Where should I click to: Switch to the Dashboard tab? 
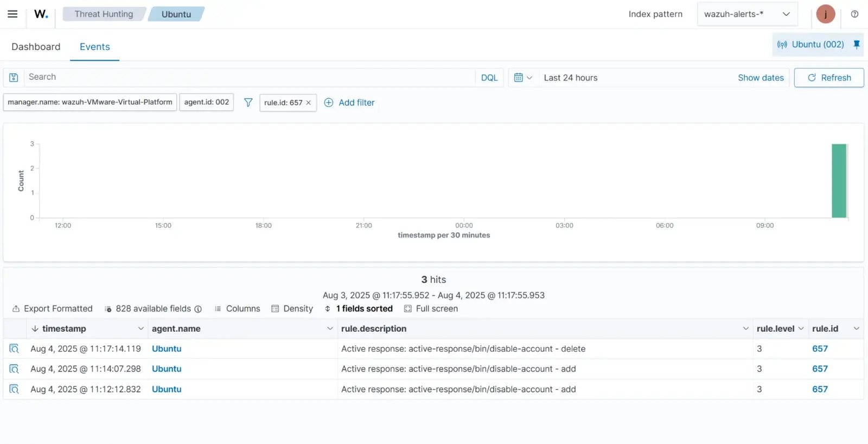[x=36, y=47]
